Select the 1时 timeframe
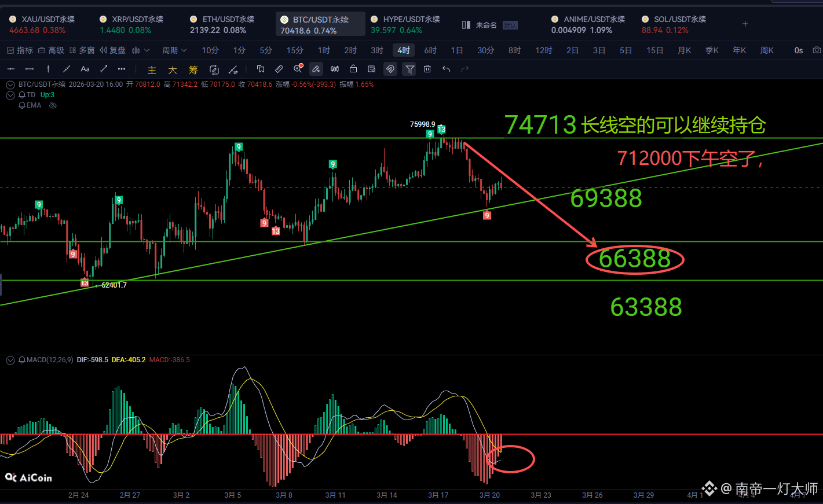This screenshot has height=504, width=823. coord(324,50)
